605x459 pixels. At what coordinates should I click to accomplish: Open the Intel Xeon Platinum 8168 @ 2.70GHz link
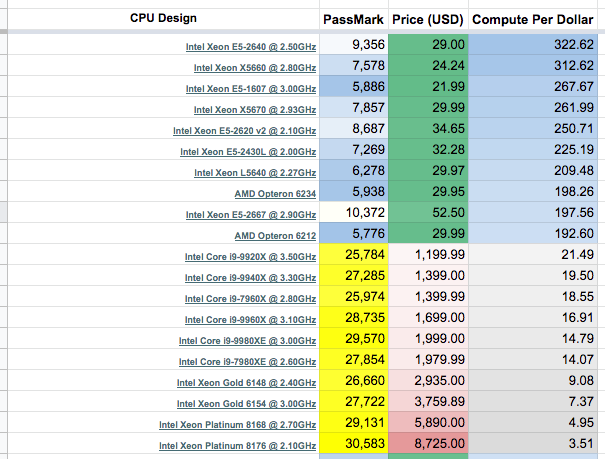pyautogui.click(x=238, y=425)
